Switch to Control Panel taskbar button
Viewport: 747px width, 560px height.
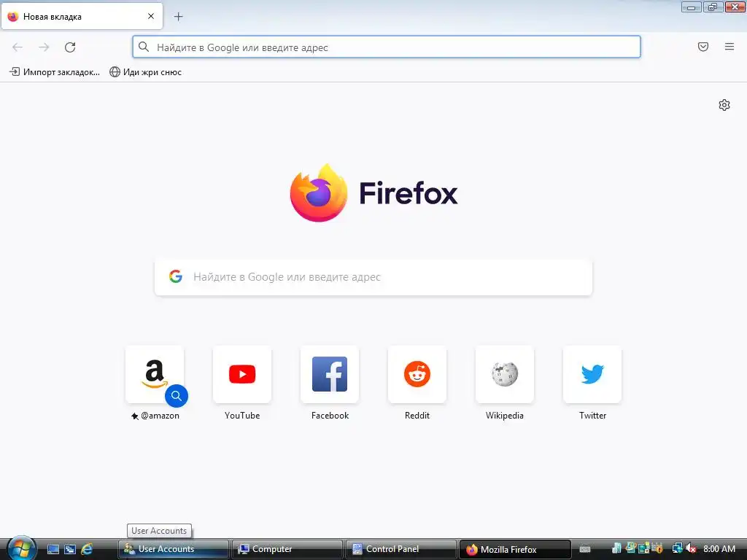pos(401,549)
